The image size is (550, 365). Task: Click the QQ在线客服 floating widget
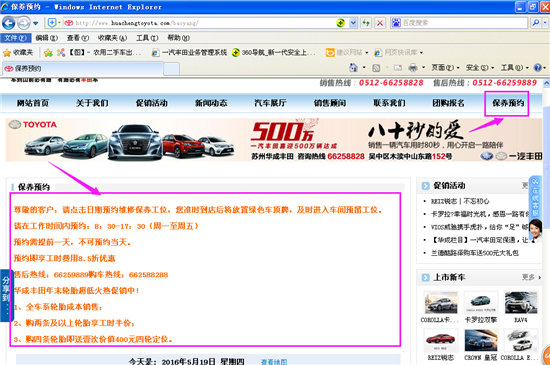tap(536, 209)
